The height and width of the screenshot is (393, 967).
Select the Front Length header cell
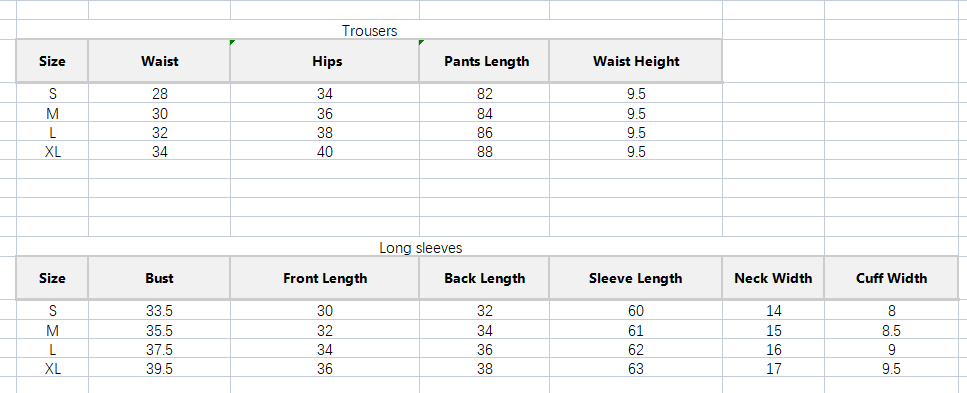(325, 278)
